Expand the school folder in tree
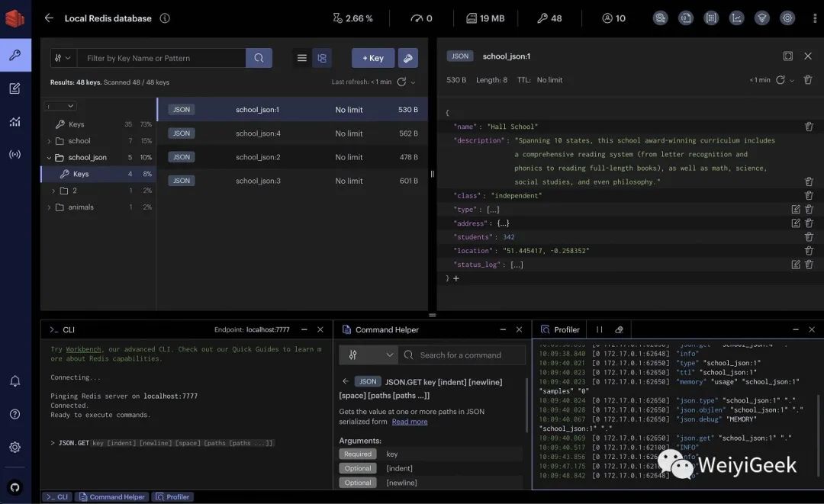Image resolution: width=824 pixels, height=504 pixels. 50,141
